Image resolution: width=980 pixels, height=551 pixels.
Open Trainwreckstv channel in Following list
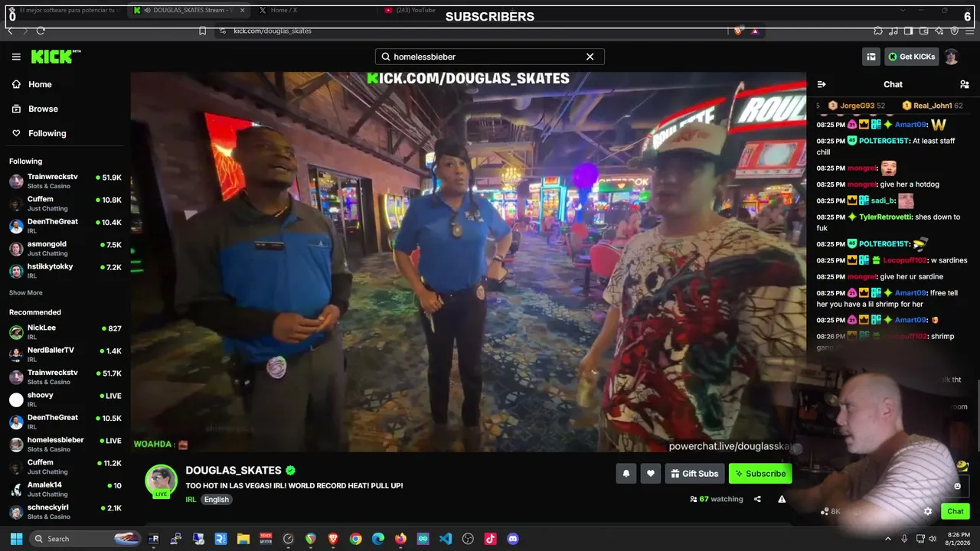pyautogui.click(x=65, y=181)
